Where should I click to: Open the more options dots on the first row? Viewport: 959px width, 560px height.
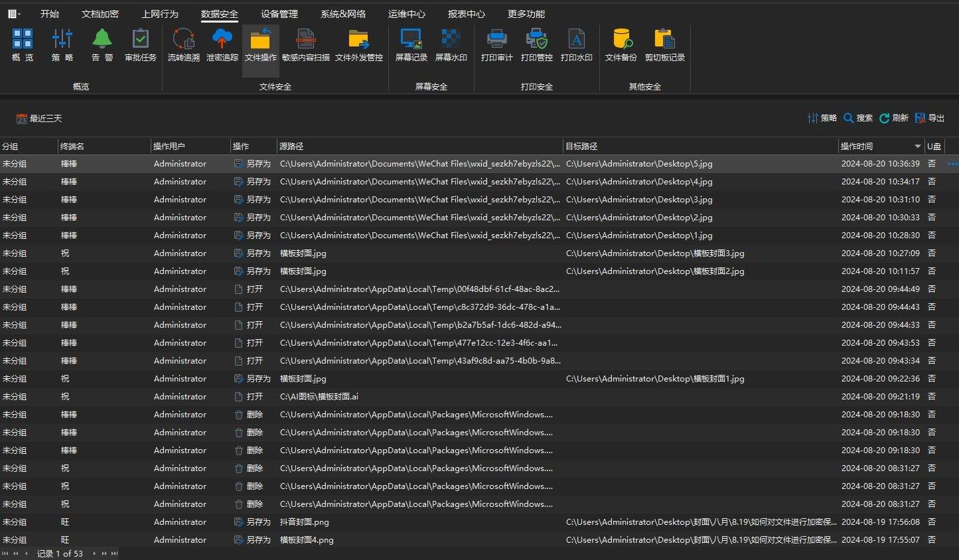(952, 164)
